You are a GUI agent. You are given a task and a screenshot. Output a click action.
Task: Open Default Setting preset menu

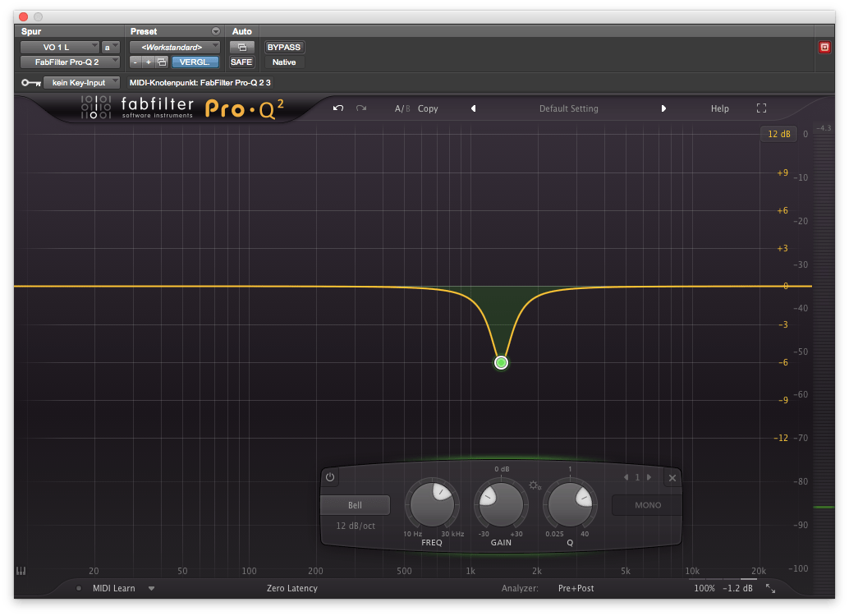[x=568, y=108]
